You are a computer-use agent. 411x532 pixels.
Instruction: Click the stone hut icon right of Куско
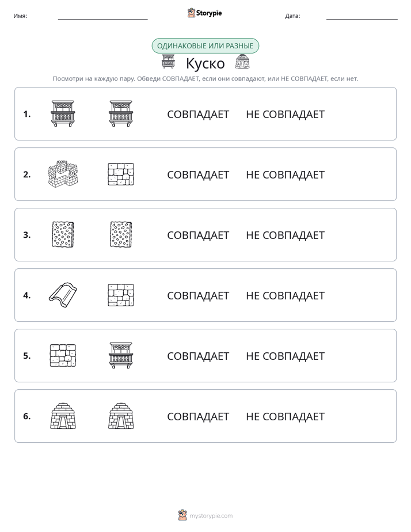[242, 62]
